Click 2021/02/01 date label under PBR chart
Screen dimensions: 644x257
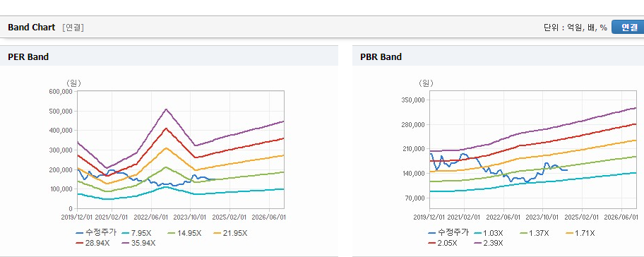point(465,217)
